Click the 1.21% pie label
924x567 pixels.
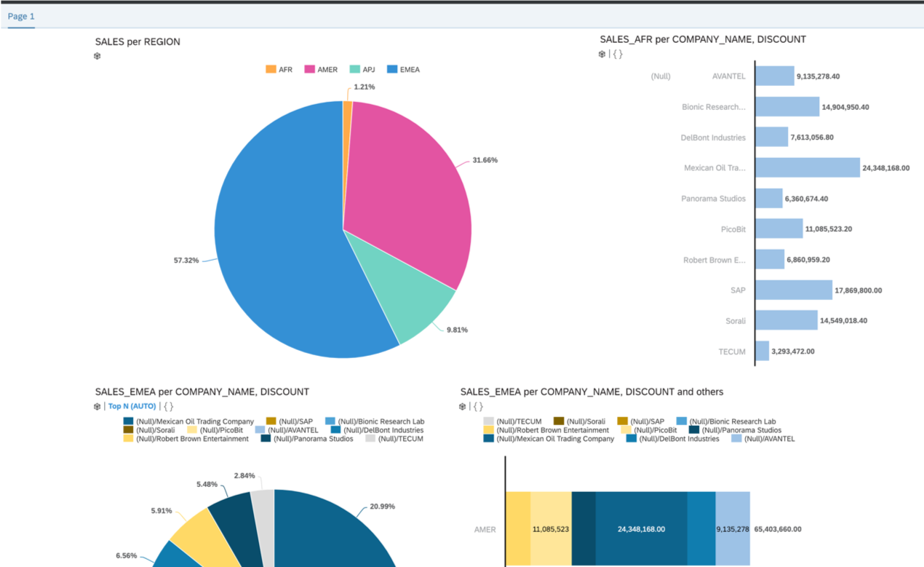coord(365,87)
